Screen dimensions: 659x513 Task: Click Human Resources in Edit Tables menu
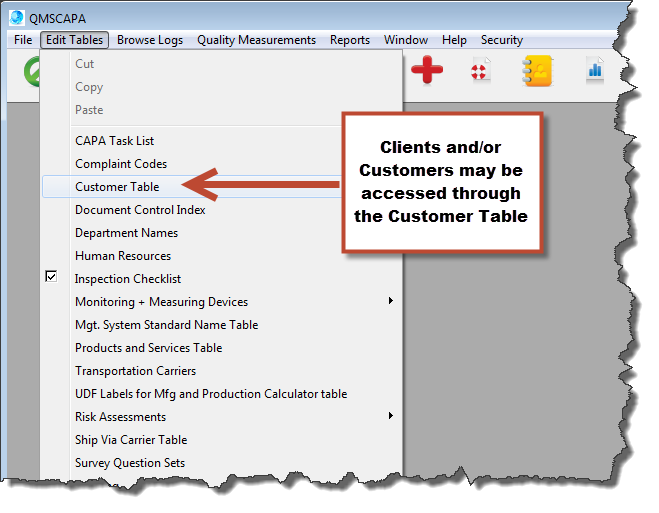(x=123, y=256)
